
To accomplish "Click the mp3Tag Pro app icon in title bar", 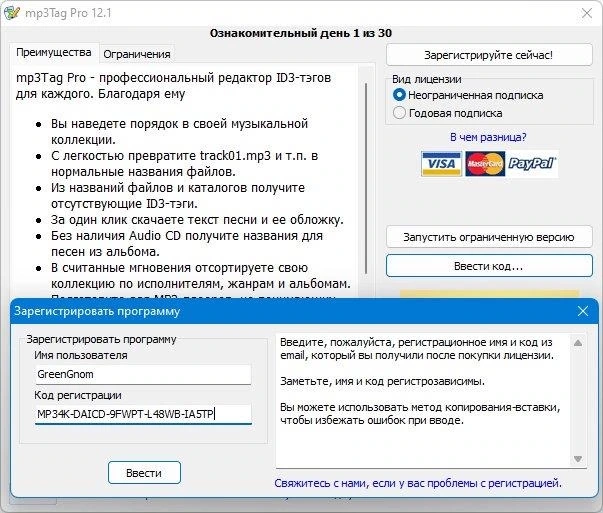I will (x=11, y=13).
